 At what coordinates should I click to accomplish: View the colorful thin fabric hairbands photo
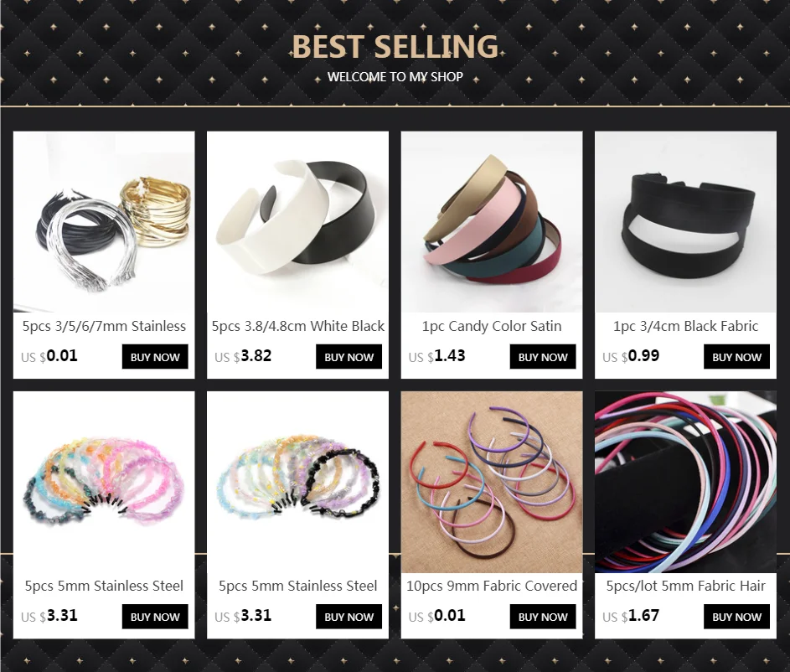tap(686, 482)
